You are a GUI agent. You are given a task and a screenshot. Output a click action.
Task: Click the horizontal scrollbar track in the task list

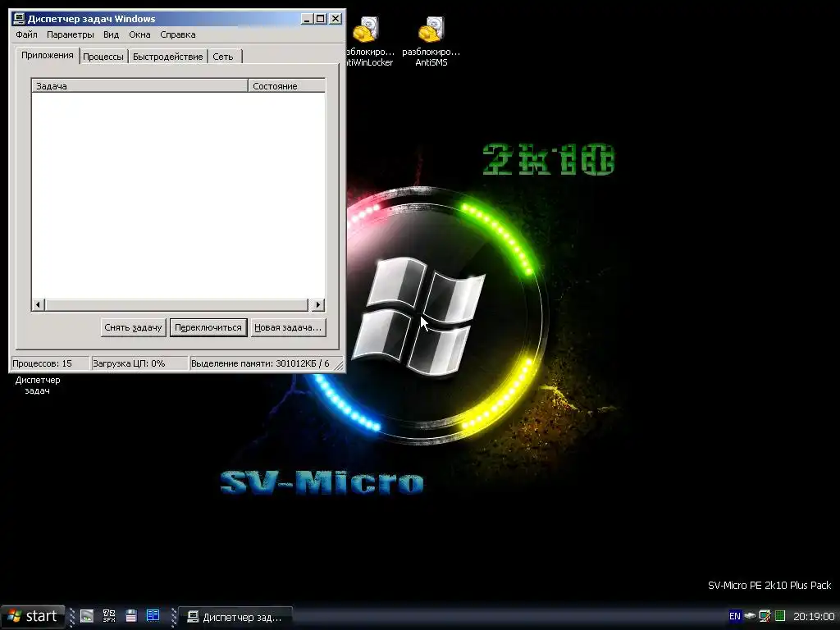pos(177,305)
